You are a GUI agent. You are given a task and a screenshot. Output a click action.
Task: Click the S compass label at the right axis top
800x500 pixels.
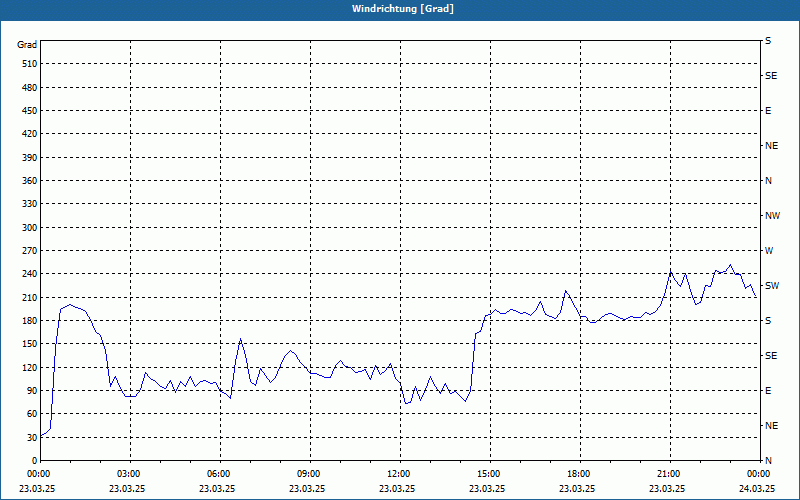(768, 41)
